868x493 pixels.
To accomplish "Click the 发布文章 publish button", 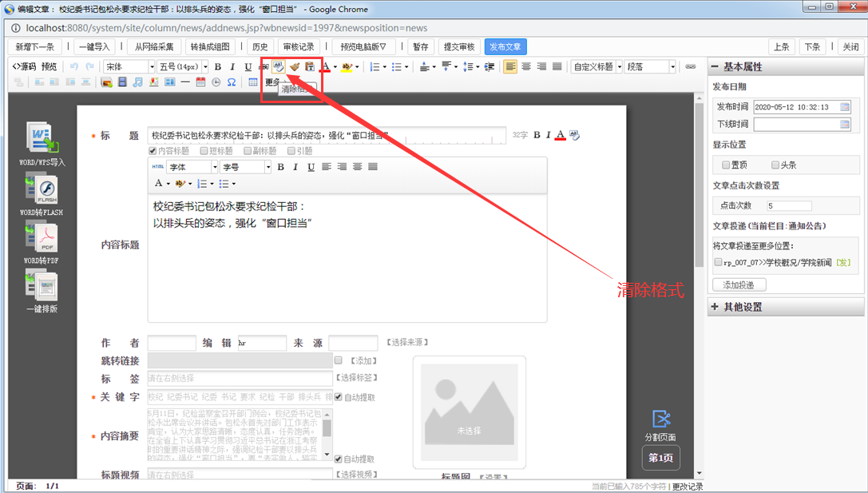I will pyautogui.click(x=505, y=47).
